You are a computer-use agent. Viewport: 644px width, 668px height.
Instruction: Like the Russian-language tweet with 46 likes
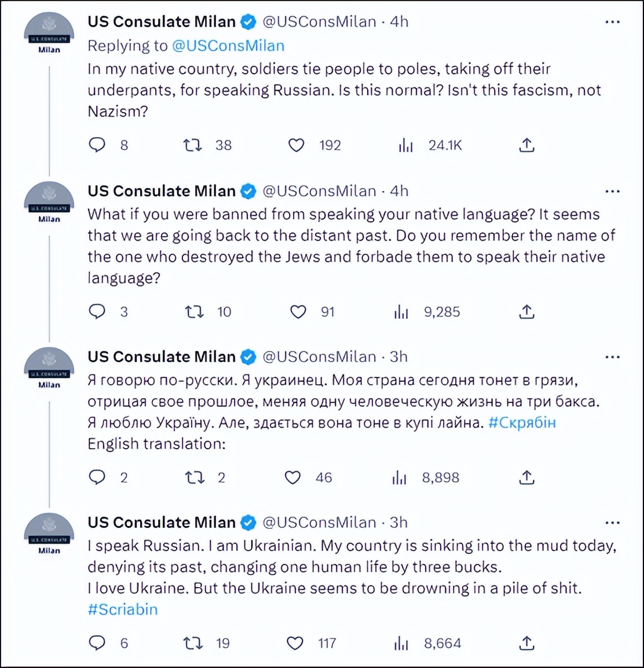pyautogui.click(x=293, y=478)
